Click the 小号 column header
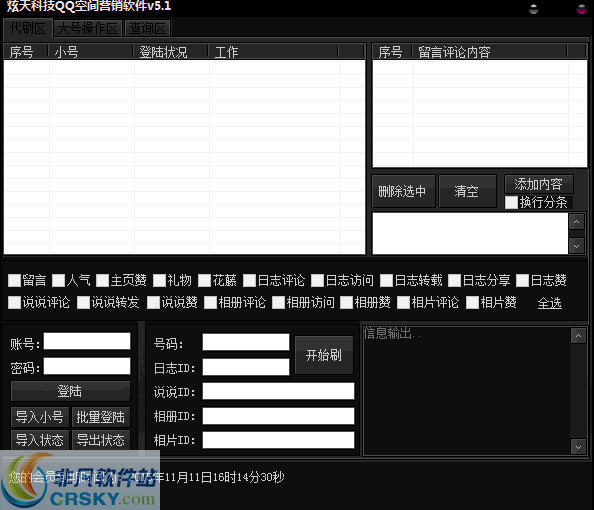Viewport: 594px width, 510px height. point(91,52)
